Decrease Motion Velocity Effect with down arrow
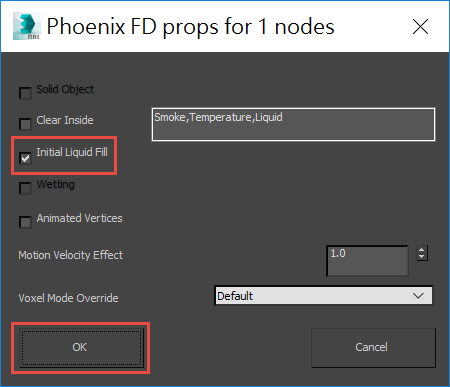Viewport: 450px width, 387px height. pos(422,257)
